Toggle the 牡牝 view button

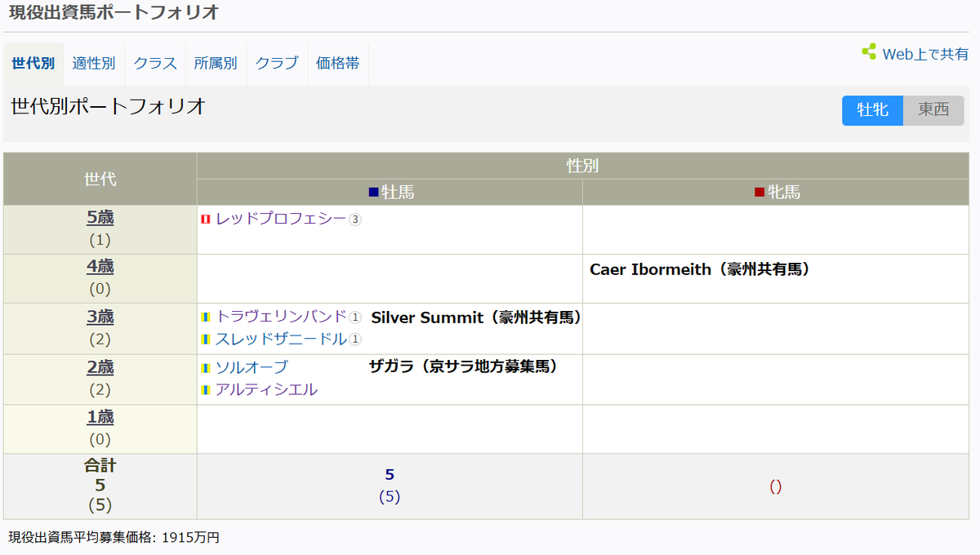(872, 110)
